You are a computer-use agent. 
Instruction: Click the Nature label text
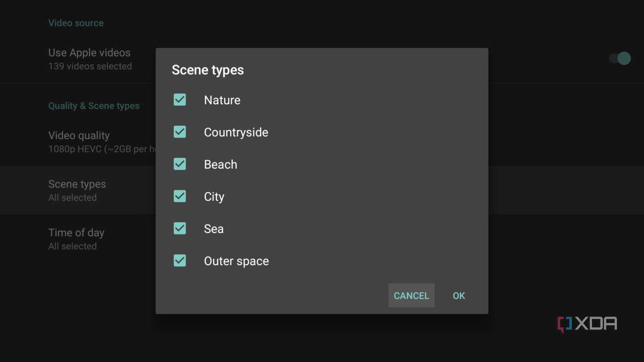[x=222, y=100]
